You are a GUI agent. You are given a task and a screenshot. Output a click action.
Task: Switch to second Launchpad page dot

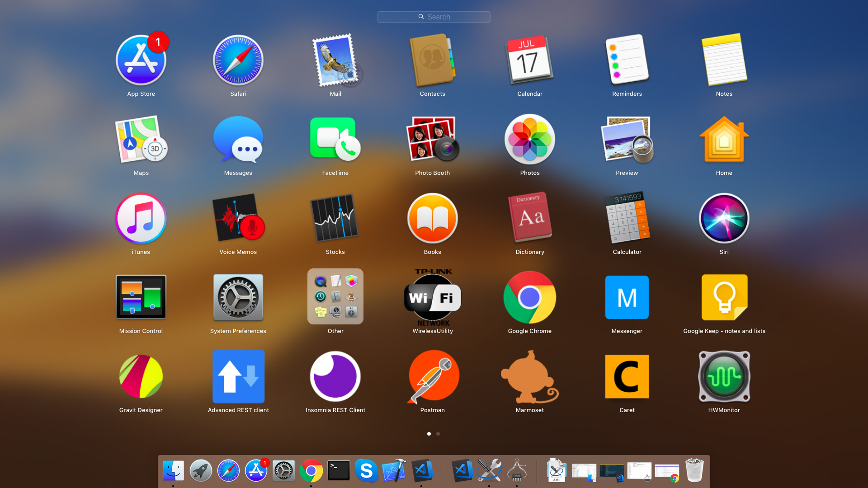(x=438, y=434)
